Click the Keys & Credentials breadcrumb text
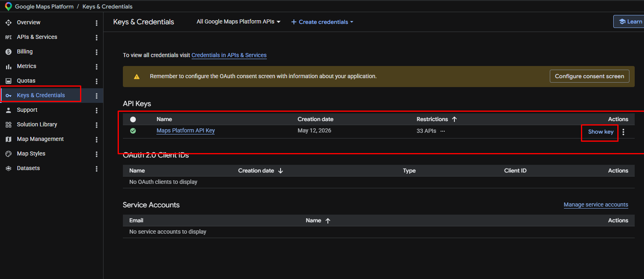This screenshot has height=279, width=644. [x=108, y=6]
